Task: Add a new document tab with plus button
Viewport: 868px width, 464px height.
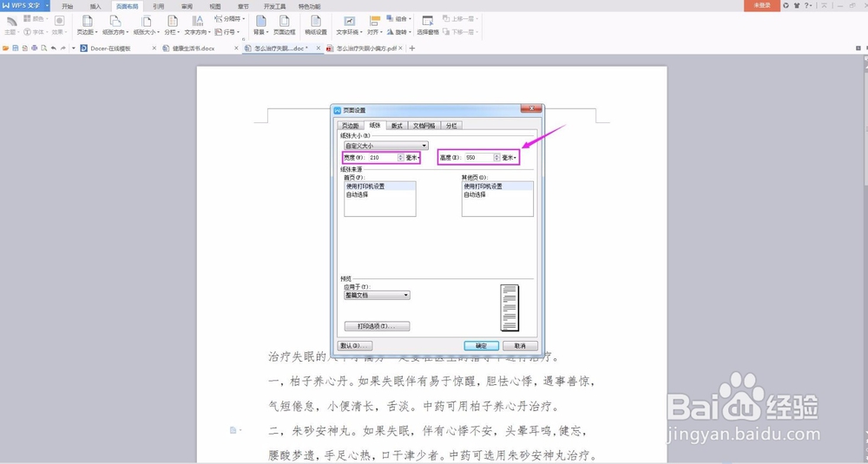Action: (411, 49)
